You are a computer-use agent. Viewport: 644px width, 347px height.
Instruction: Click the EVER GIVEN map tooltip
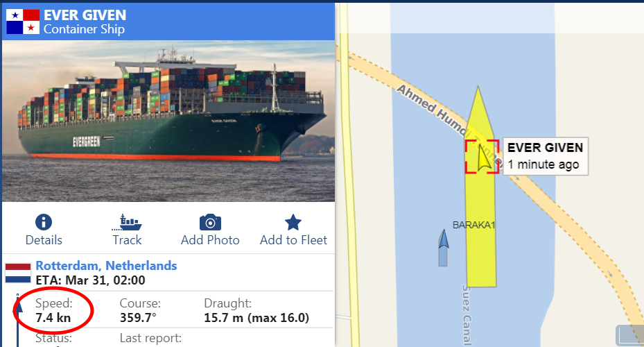[x=546, y=156]
